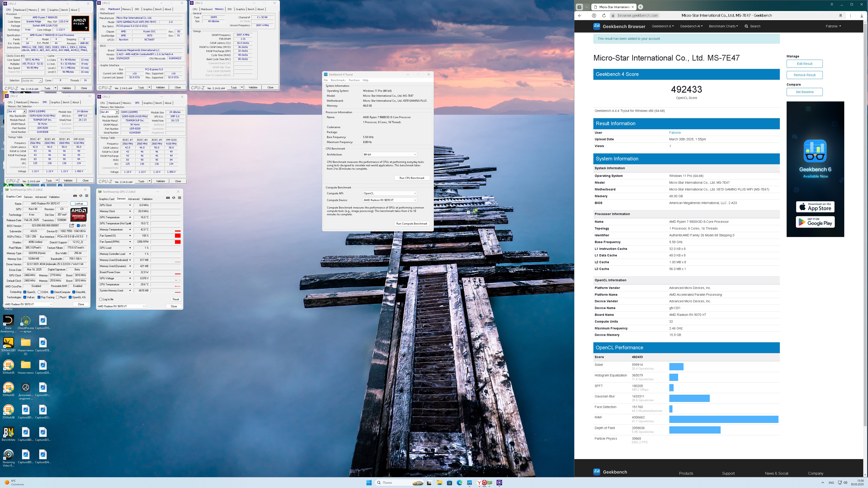Click Geekbench Browser logo
The width and height of the screenshot is (868, 488).
pyautogui.click(x=619, y=26)
